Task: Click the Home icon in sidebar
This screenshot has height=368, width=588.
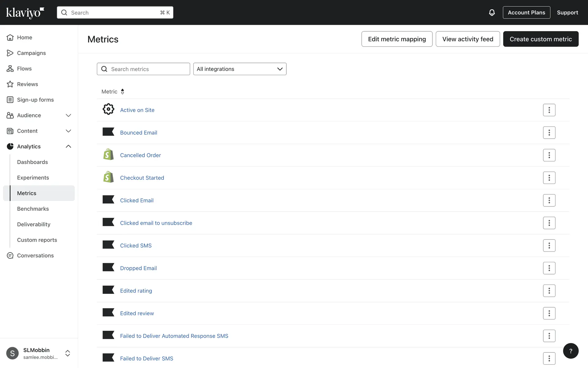Action: [10, 37]
